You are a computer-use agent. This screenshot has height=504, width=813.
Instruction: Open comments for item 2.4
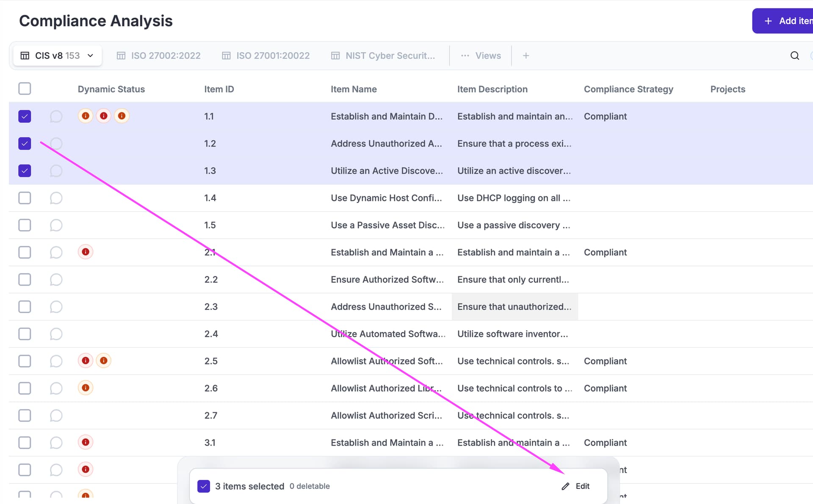point(56,334)
